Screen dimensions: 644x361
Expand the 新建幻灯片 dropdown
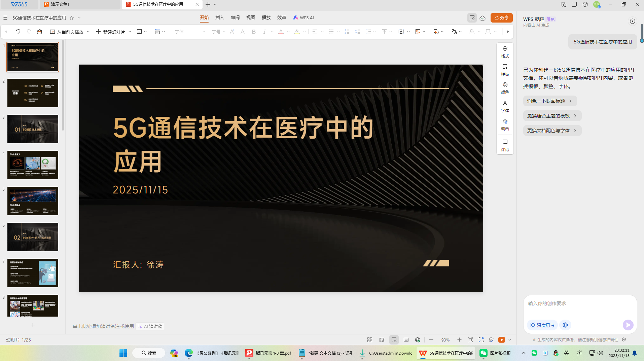(x=130, y=31)
